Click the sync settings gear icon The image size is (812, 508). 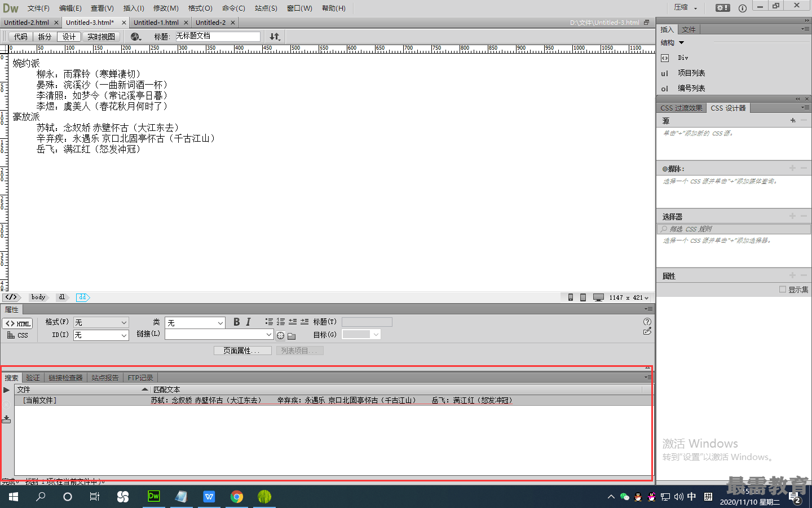click(723, 8)
